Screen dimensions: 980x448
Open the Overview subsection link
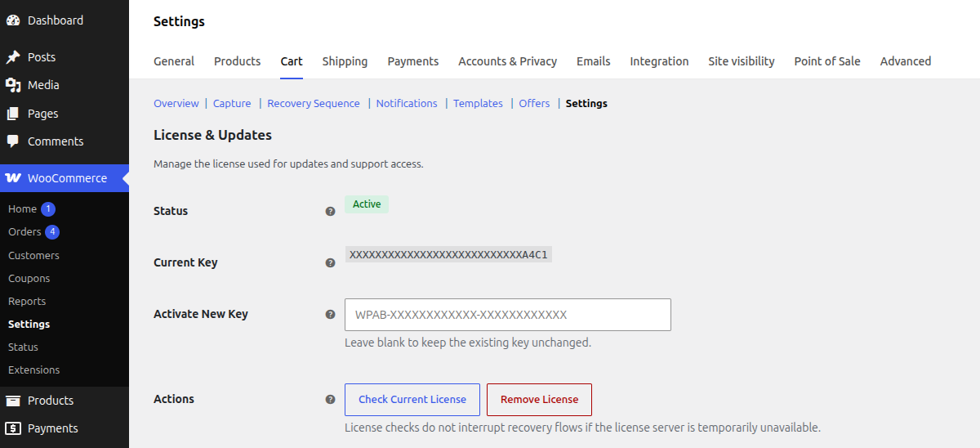[x=176, y=104]
